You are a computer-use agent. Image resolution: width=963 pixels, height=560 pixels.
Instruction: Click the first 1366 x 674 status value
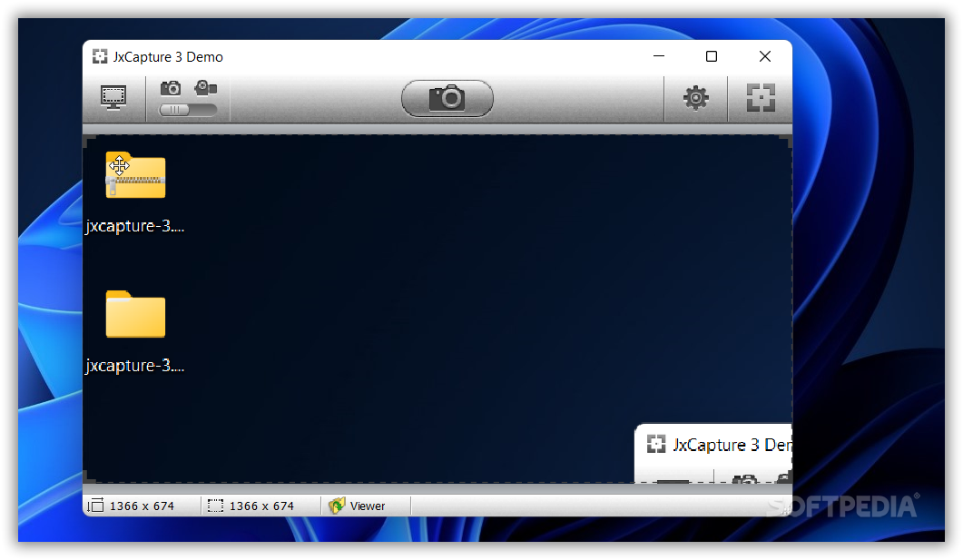click(142, 506)
